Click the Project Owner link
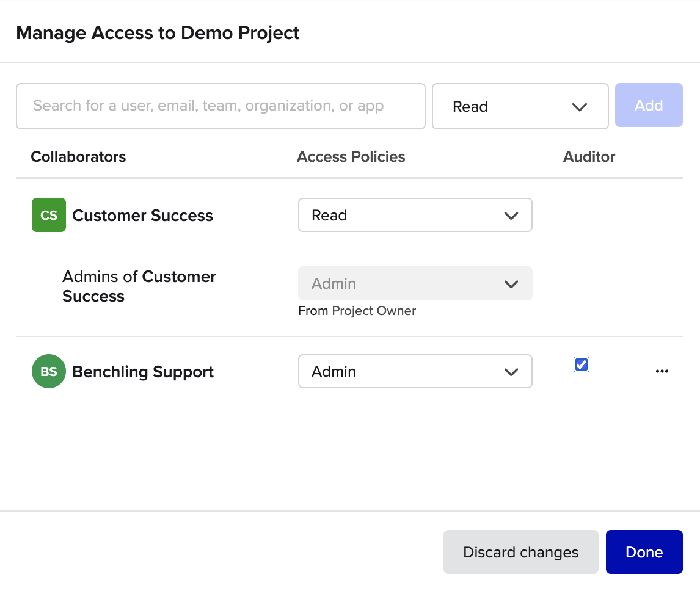Image resolution: width=700 pixels, height=591 pixels. click(374, 311)
